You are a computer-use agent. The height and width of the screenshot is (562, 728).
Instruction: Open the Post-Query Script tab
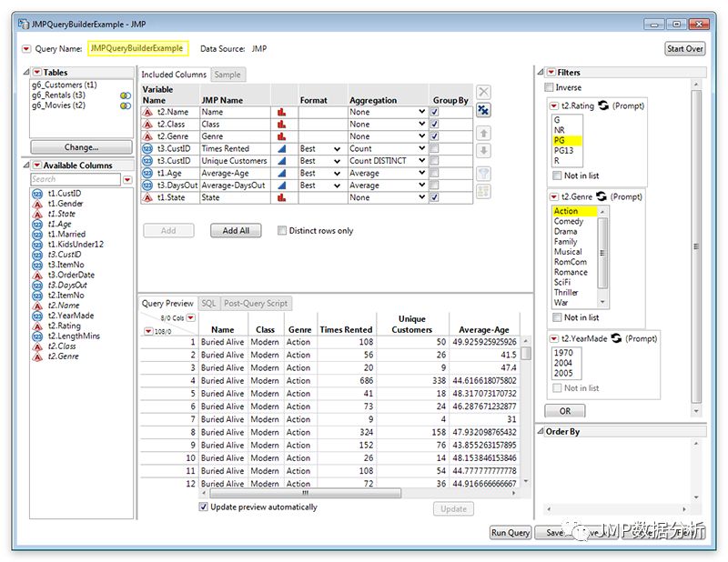click(x=256, y=304)
